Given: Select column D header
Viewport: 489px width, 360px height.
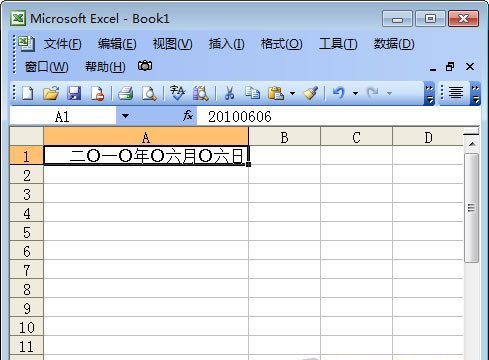Looking at the screenshot, I should coord(428,137).
